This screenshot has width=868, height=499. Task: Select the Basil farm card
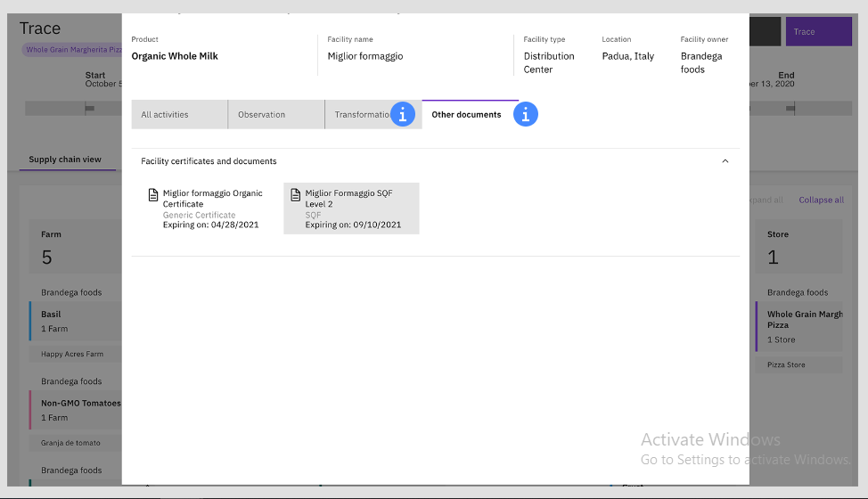76,322
